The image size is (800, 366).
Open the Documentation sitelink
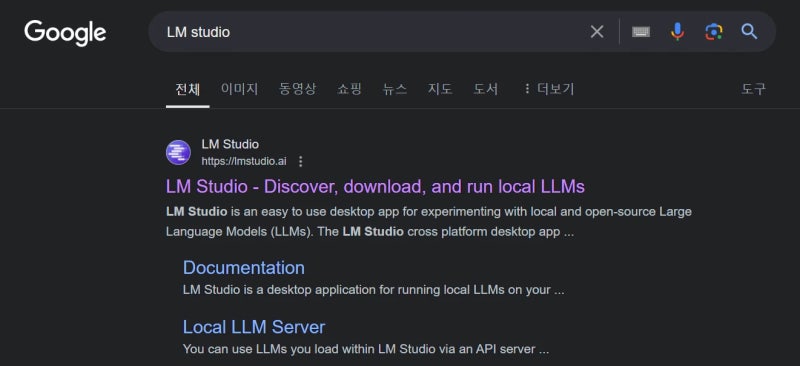click(244, 268)
